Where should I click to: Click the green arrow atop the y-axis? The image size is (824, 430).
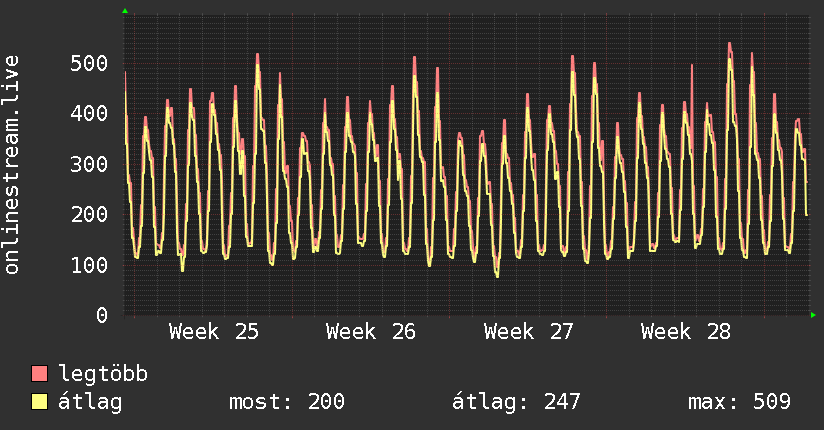click(x=125, y=11)
